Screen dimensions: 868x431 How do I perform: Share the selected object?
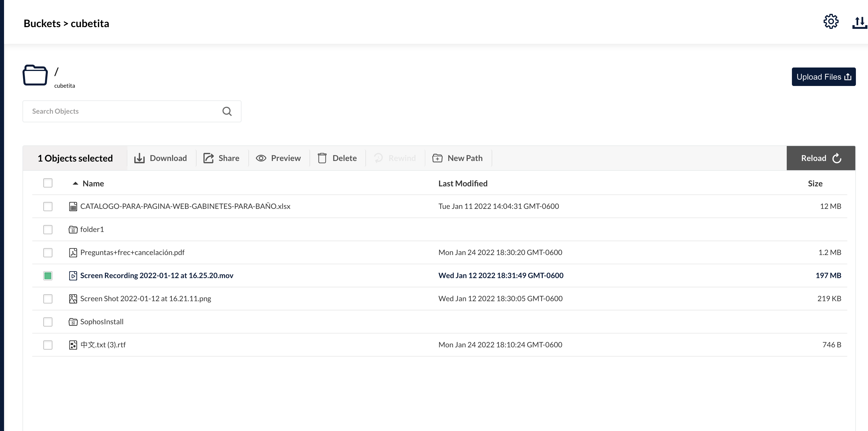coord(221,158)
